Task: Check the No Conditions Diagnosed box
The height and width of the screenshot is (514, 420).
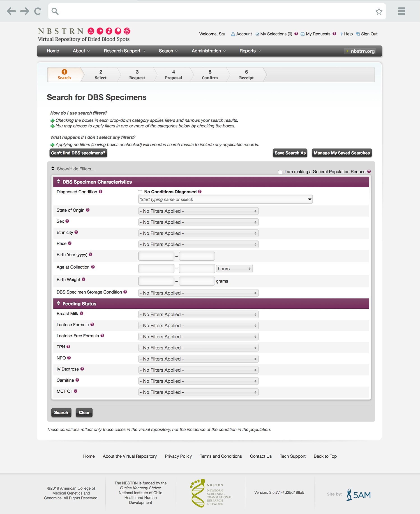Action: pos(140,192)
